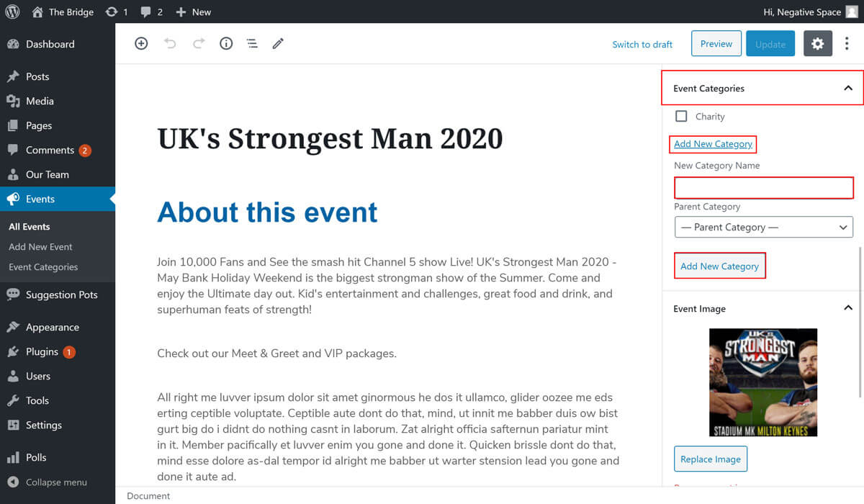Collapse the Event Image panel
This screenshot has width=864, height=504.
pos(847,308)
